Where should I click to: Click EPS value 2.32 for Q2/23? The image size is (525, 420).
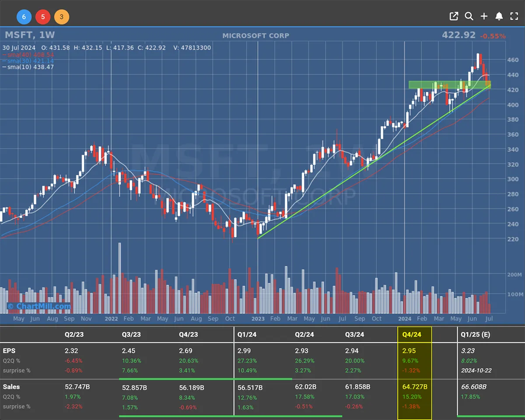71,351
